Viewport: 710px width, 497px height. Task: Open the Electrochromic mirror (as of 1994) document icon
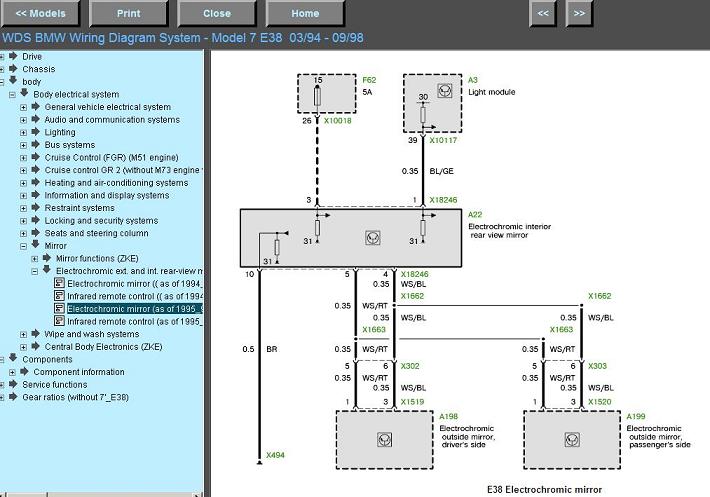click(59, 284)
